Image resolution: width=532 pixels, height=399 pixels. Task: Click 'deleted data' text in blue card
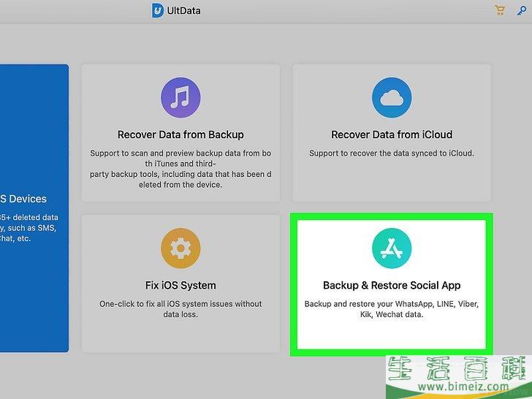point(36,217)
